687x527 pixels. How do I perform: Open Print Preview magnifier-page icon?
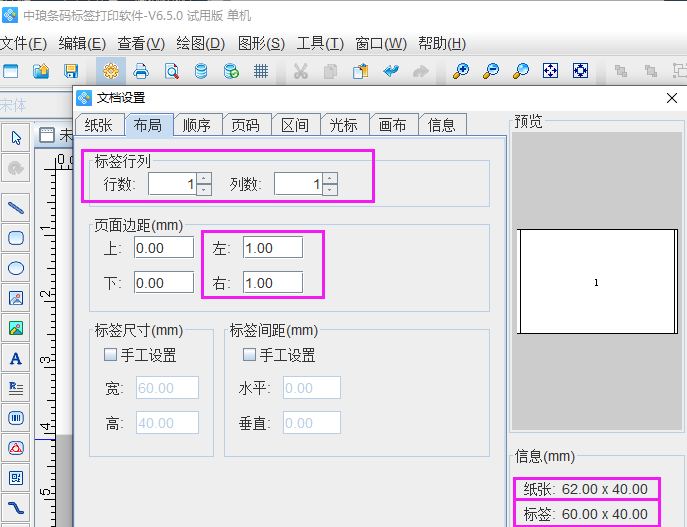pos(171,71)
